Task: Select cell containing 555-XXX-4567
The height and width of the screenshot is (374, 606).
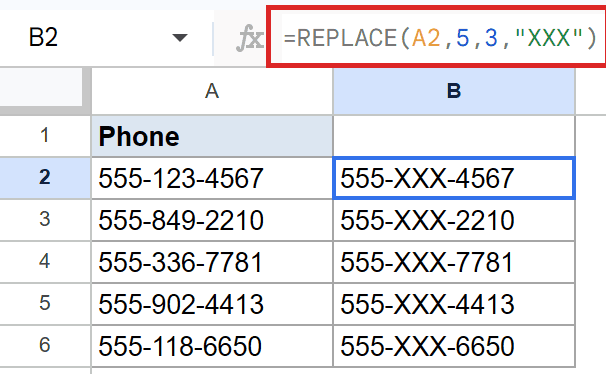Action: point(454,178)
